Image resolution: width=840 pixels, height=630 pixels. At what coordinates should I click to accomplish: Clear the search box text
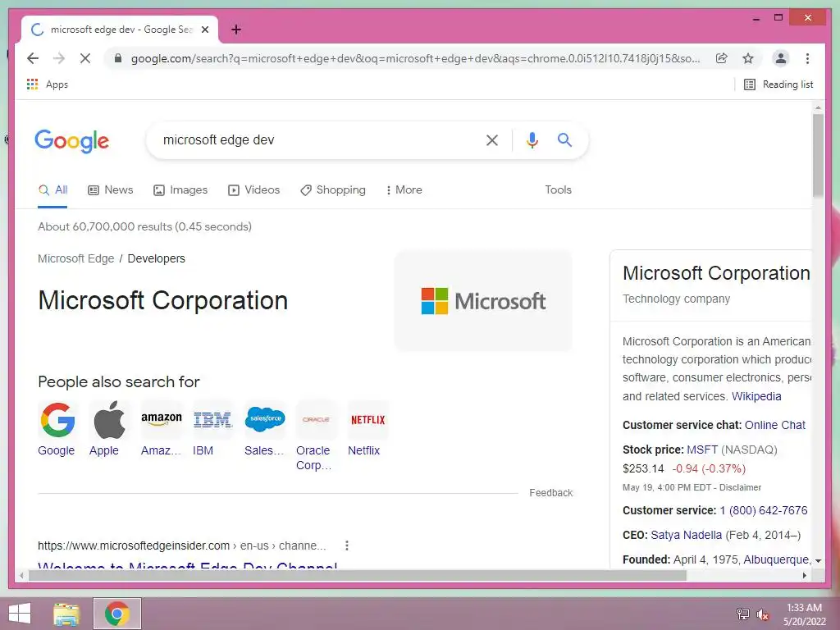click(492, 140)
